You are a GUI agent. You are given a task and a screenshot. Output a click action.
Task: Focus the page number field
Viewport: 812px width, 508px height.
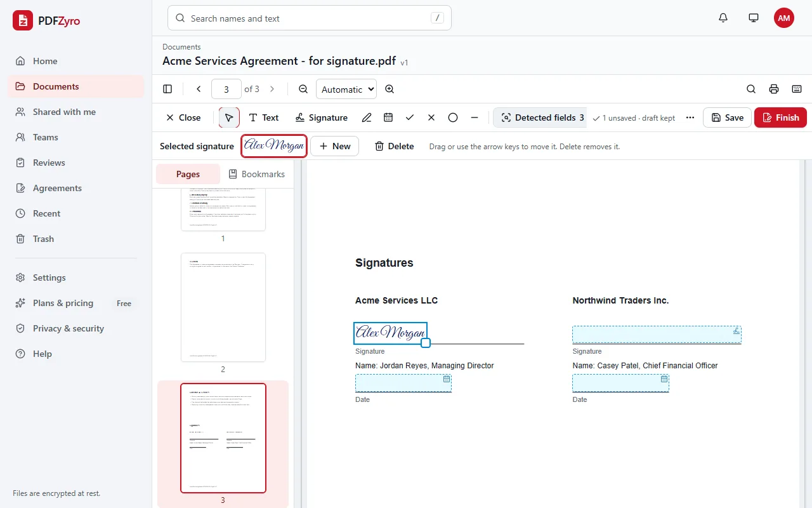pyautogui.click(x=226, y=89)
